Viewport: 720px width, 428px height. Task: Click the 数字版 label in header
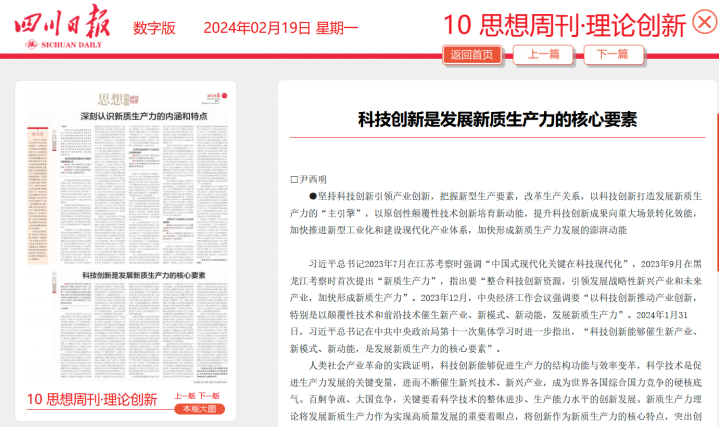[x=156, y=28]
